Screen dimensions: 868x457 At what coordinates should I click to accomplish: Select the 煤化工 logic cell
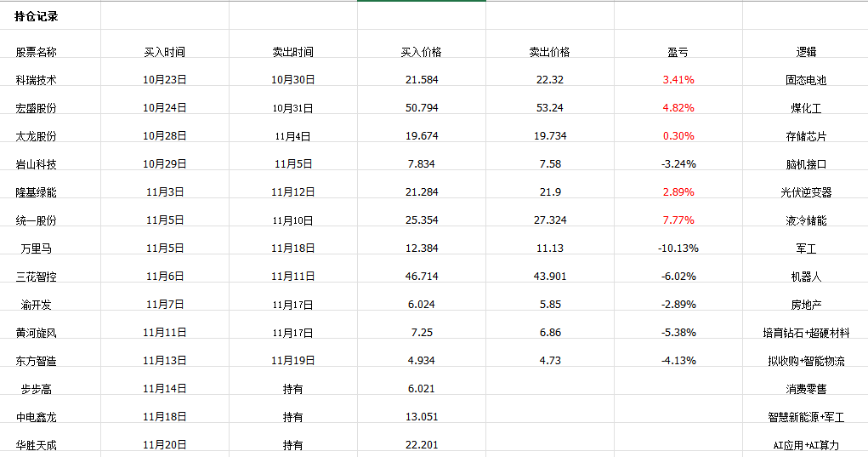pyautogui.click(x=806, y=108)
